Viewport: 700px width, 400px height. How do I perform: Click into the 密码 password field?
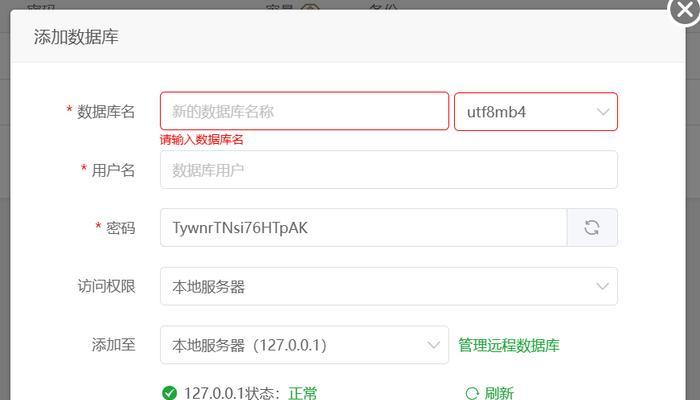363,228
